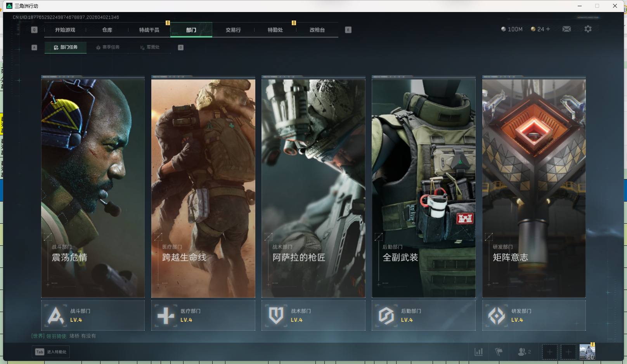
Task: Click the statistics bar chart icon
Action: click(479, 352)
